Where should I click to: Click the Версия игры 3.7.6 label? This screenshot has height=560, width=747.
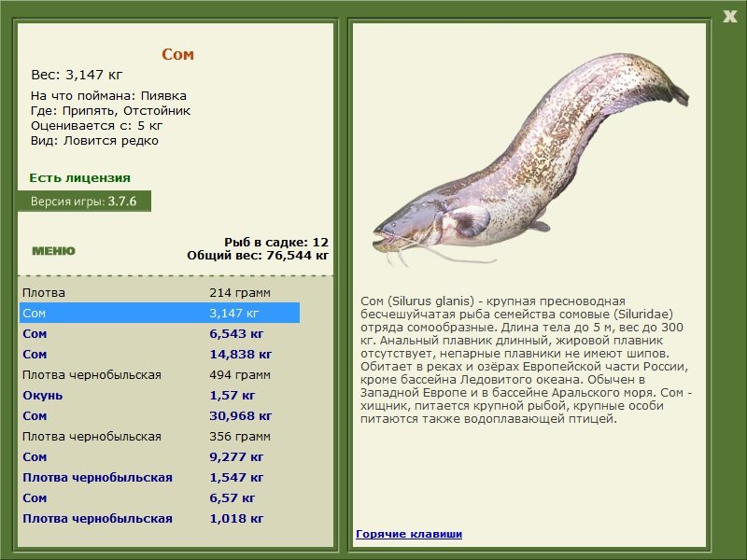pyautogui.click(x=84, y=201)
